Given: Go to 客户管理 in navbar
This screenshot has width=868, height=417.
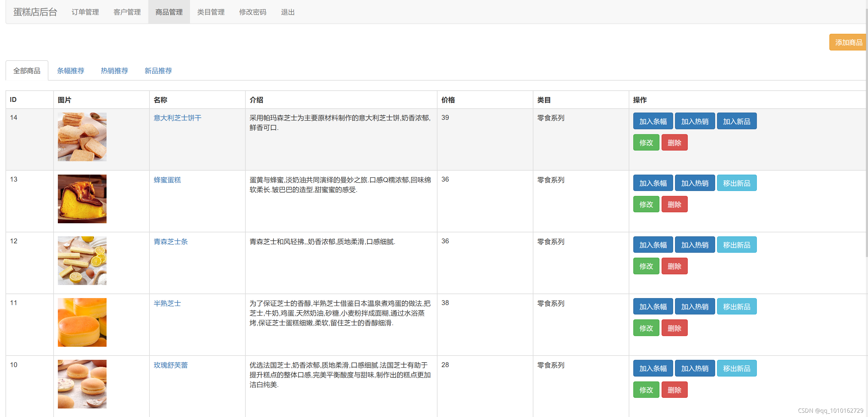Looking at the screenshot, I should (127, 12).
